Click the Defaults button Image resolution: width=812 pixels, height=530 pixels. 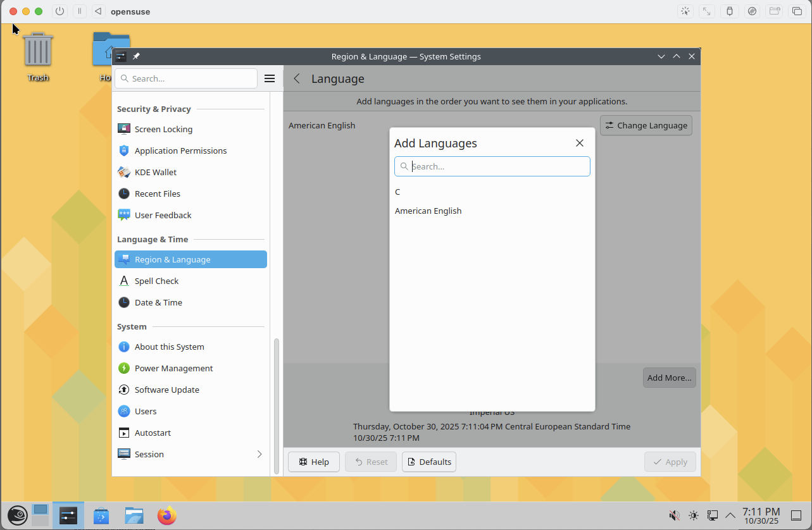pos(429,462)
